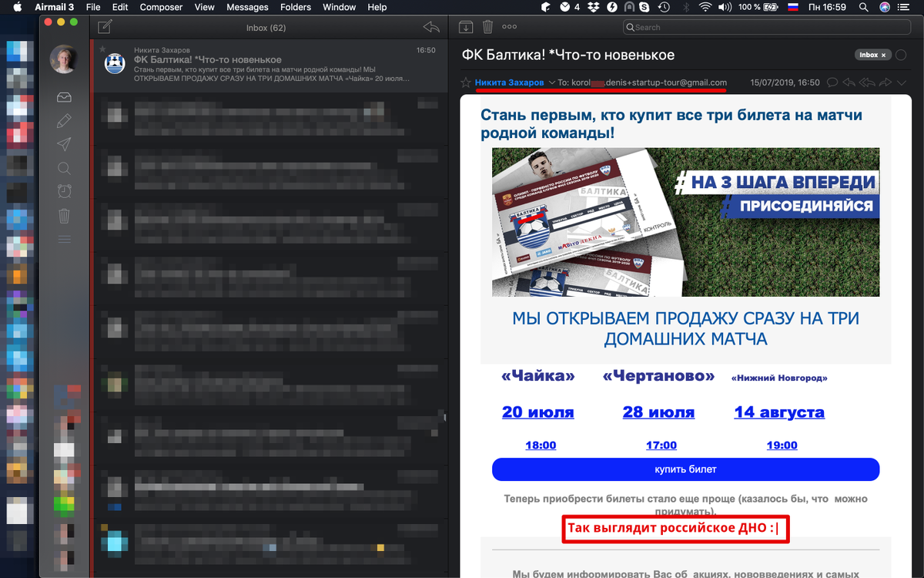Toggle star next to Никита Захаров sender

coord(465,82)
